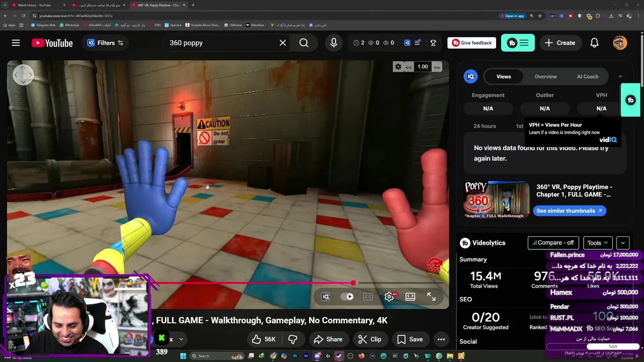Enter full screen mode

431,297
